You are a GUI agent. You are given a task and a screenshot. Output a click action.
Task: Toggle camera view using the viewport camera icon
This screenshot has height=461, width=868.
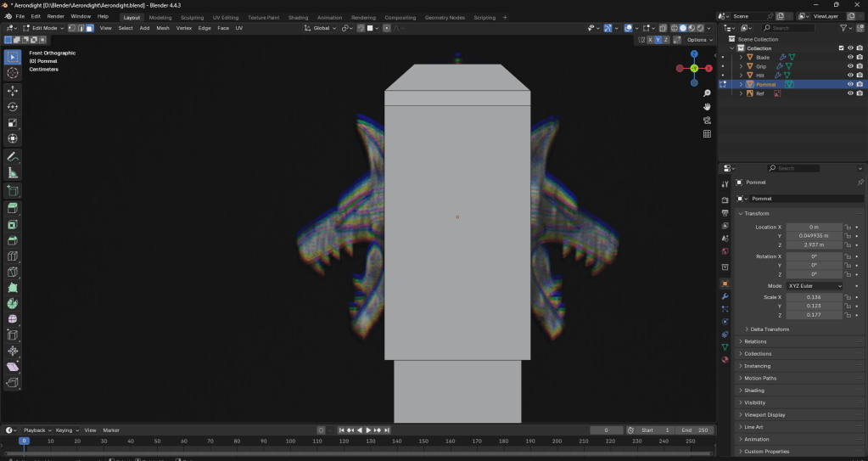(707, 120)
